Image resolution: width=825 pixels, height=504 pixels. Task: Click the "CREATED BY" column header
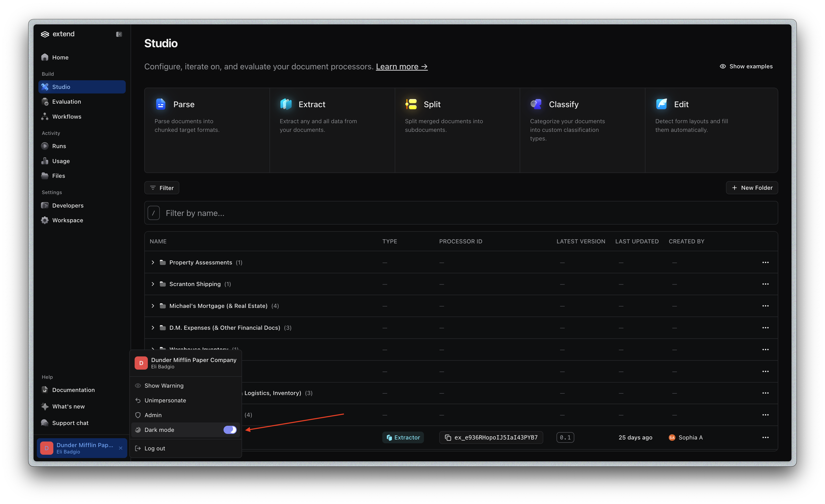[686, 241]
